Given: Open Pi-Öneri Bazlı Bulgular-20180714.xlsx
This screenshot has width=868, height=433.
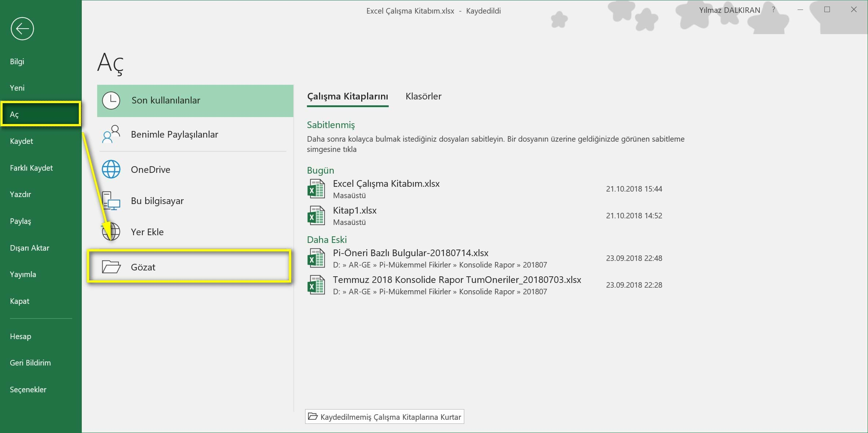Looking at the screenshot, I should coord(484,258).
